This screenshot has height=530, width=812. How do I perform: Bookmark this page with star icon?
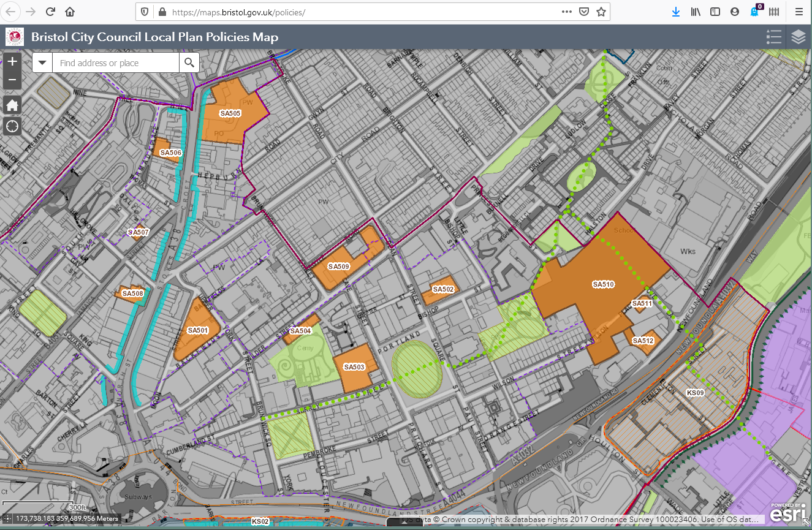pyautogui.click(x=601, y=12)
